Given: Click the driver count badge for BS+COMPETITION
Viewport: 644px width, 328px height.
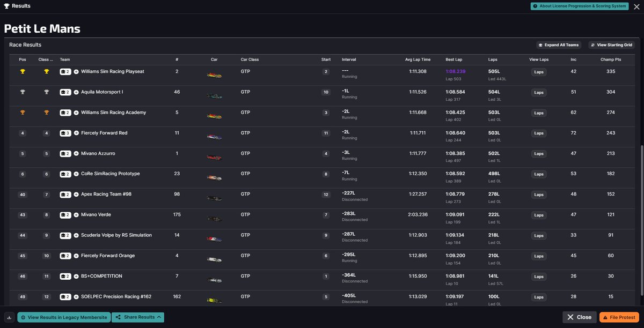Looking at the screenshot, I should 65,277.
